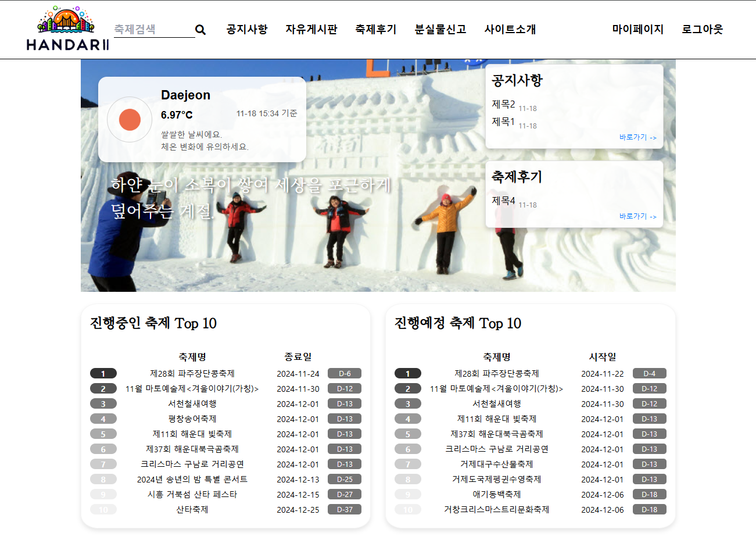The width and height of the screenshot is (756, 554).
Task: Click the orange sun weather icon
Action: 130,120
